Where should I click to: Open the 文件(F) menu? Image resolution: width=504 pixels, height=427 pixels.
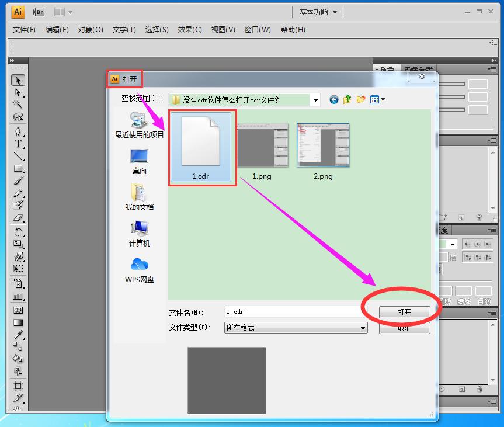click(x=23, y=29)
